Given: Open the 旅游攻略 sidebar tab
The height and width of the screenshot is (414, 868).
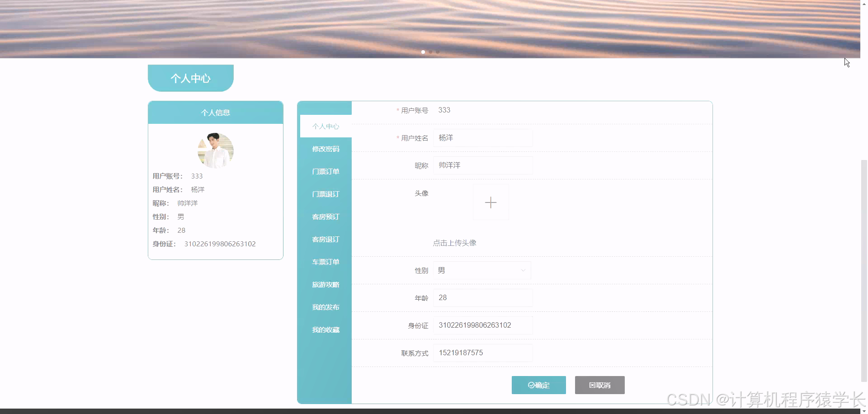Looking at the screenshot, I should [x=325, y=284].
